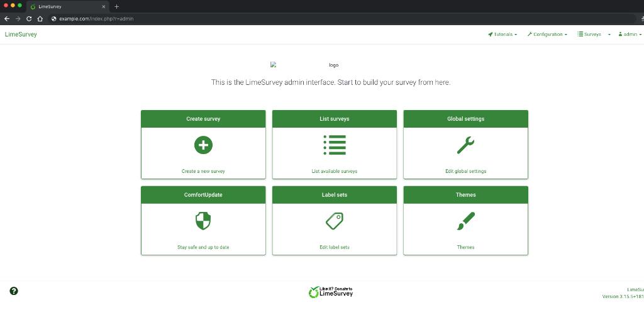
Task: Click the Donate to LimeSurvey footer logo
Action: tap(331, 291)
